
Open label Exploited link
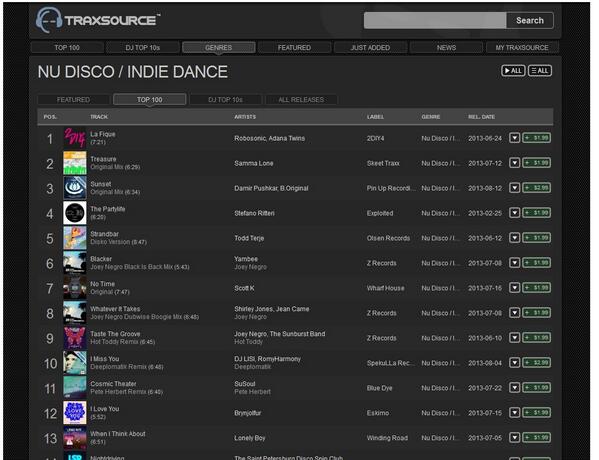pyautogui.click(x=380, y=213)
